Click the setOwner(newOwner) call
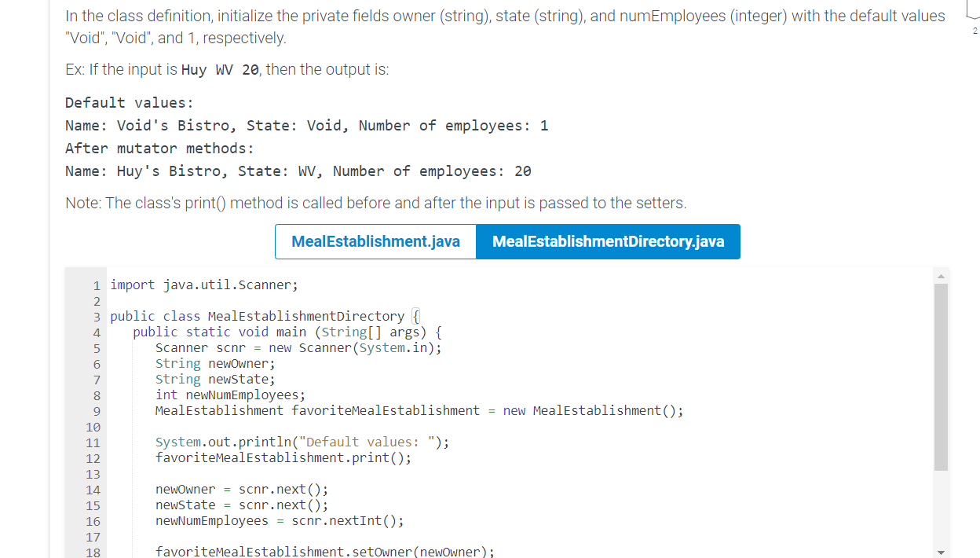This screenshot has height=558, width=980. (324, 552)
